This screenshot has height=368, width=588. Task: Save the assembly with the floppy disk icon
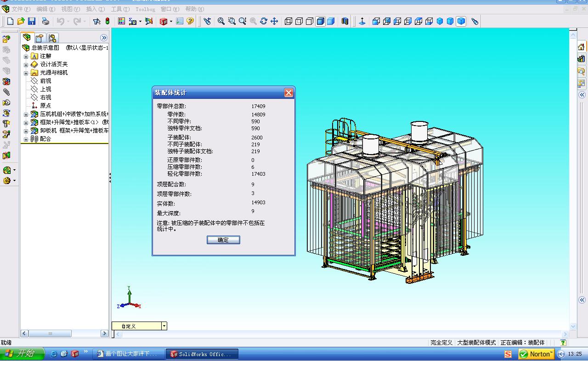point(32,21)
